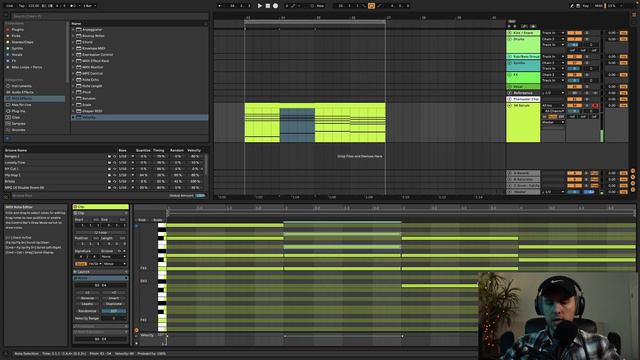Click the Tap tempo button
Viewport: 640px width, 360px height.
coord(22,6)
